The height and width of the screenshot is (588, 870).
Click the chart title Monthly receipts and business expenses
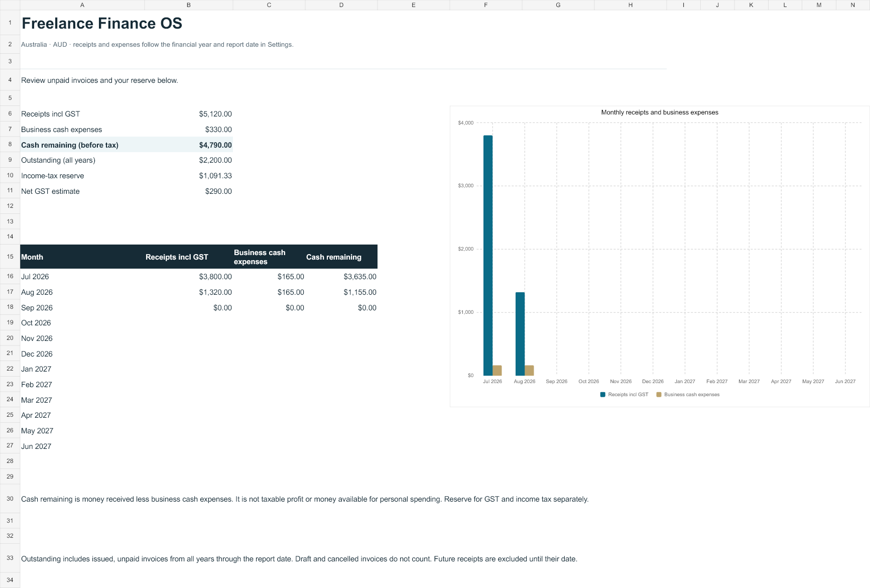tap(660, 112)
